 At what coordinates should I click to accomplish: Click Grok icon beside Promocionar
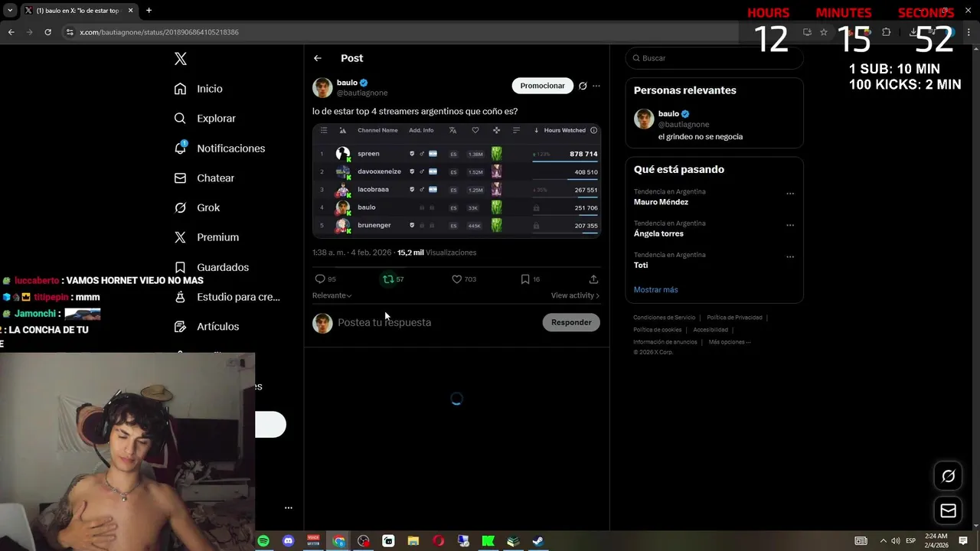tap(583, 86)
